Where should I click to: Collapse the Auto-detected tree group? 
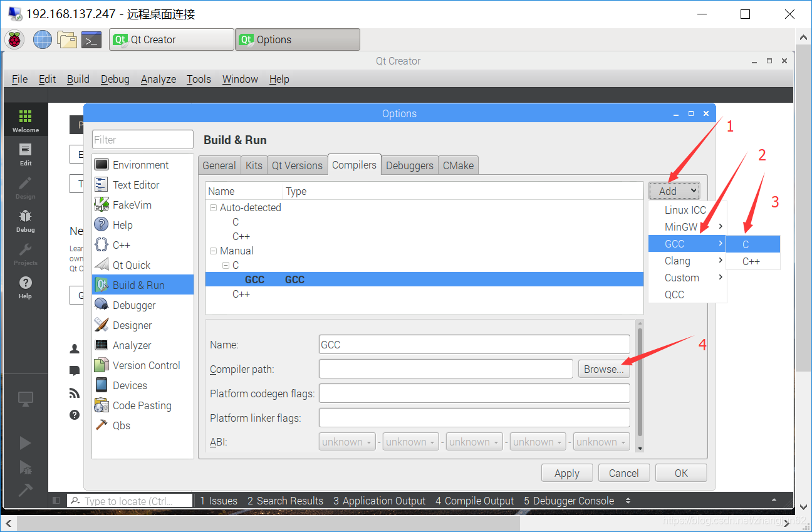click(213, 207)
